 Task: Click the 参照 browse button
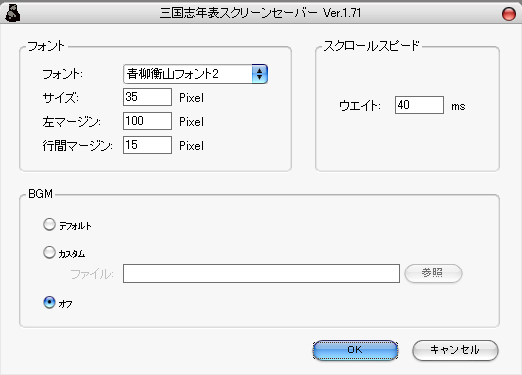[433, 273]
